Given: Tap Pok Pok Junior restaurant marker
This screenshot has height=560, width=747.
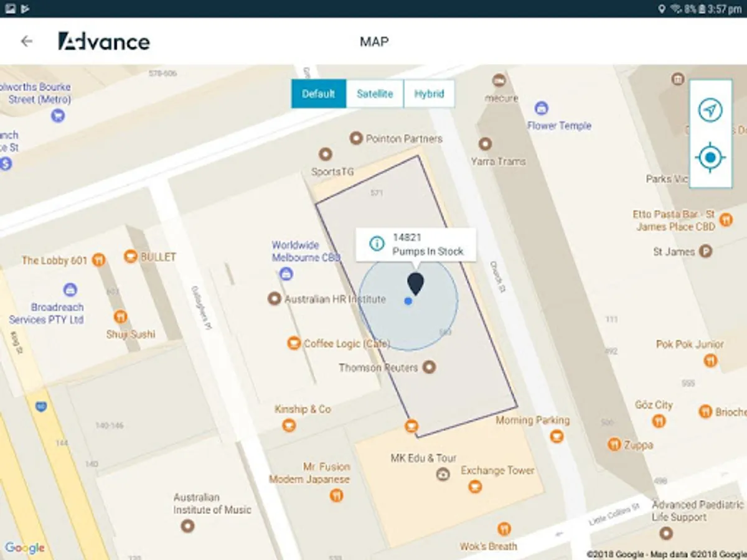Looking at the screenshot, I should (710, 360).
